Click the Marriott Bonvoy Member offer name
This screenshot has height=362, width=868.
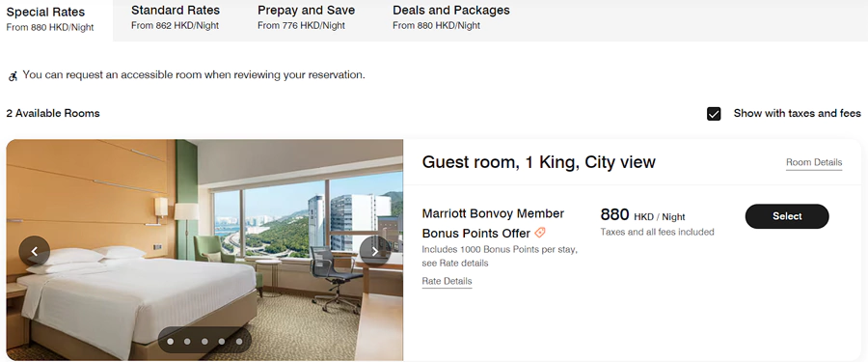click(493, 223)
